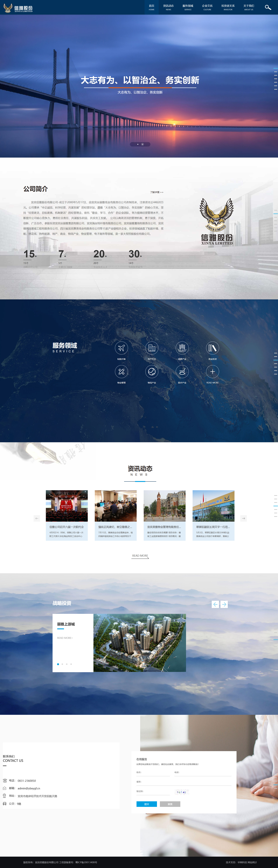The width and height of the screenshot is (278, 868).
Task: Select the first dot in 丽雅上游城 card
Action: (58, 664)
